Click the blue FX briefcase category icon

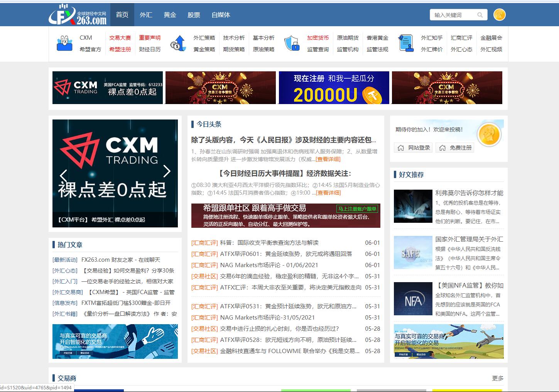[64, 43]
